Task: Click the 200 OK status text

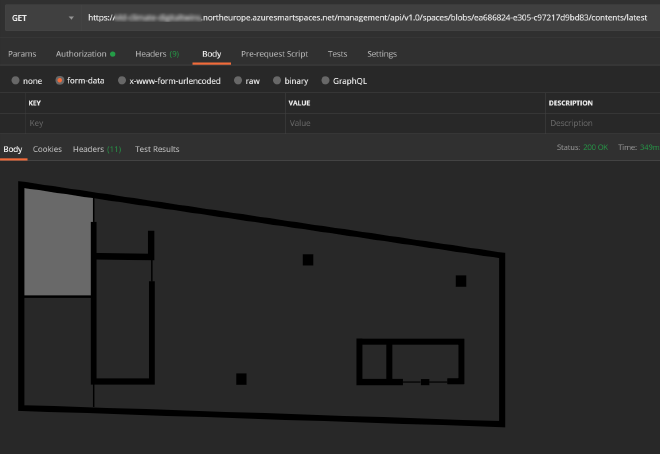Action: (x=595, y=147)
